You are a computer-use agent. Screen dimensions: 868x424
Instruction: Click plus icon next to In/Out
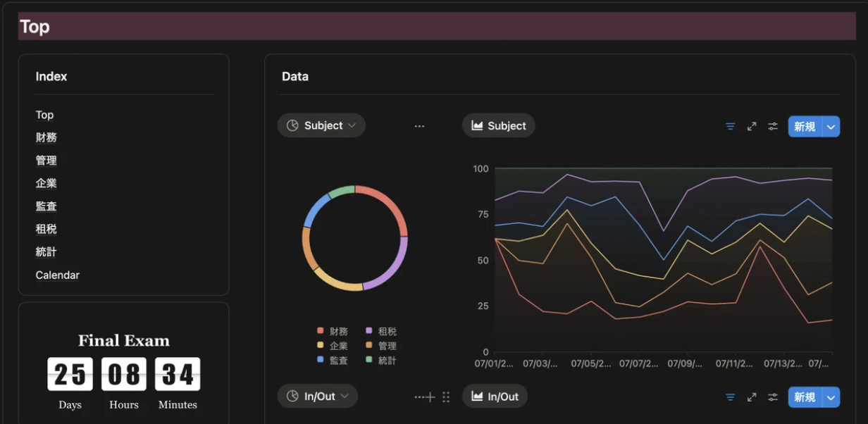coord(430,397)
